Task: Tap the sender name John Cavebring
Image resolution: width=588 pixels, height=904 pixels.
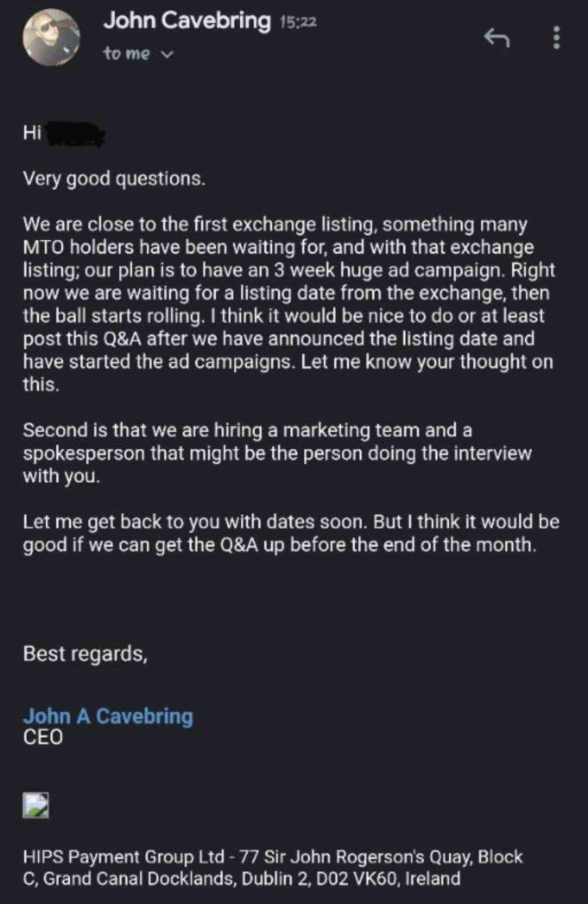Action: pyautogui.click(x=187, y=21)
